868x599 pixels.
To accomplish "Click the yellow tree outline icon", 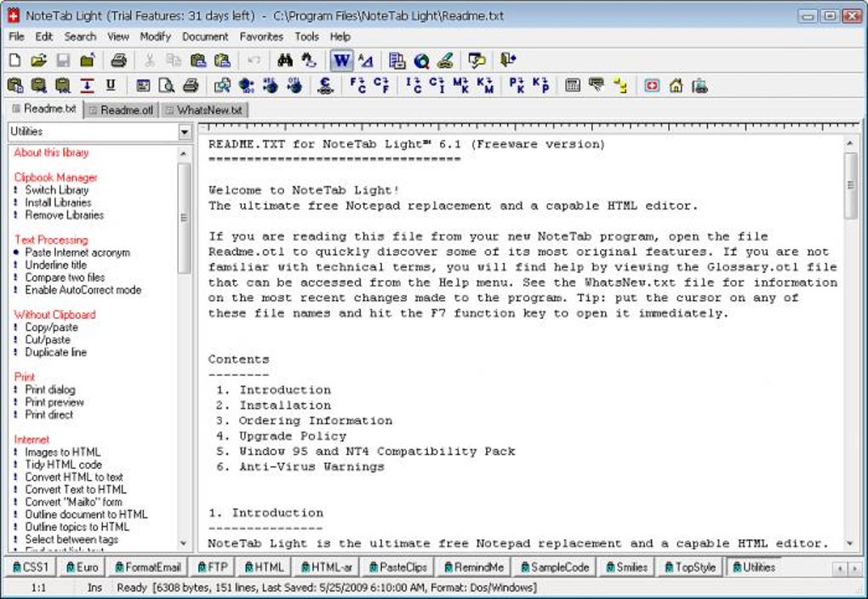I will (620, 85).
